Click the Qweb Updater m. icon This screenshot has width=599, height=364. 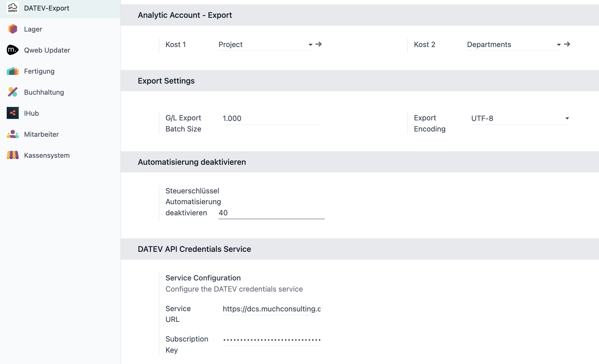click(x=12, y=50)
